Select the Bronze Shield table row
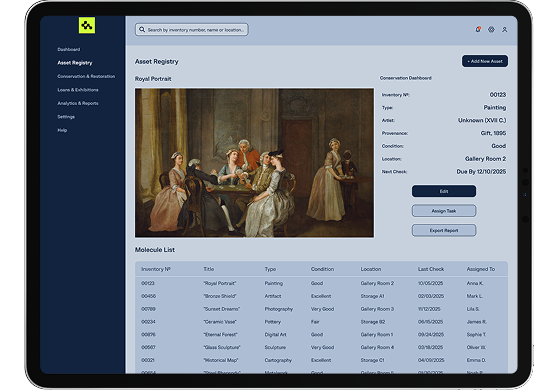Image resolution: width=560 pixels, height=391 pixels. tap(321, 296)
